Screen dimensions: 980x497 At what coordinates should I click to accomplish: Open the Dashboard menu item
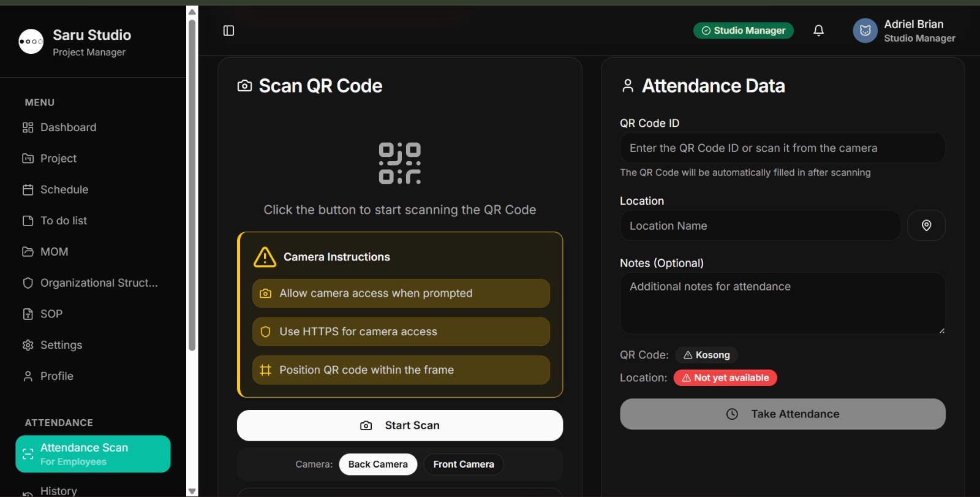tap(93, 127)
